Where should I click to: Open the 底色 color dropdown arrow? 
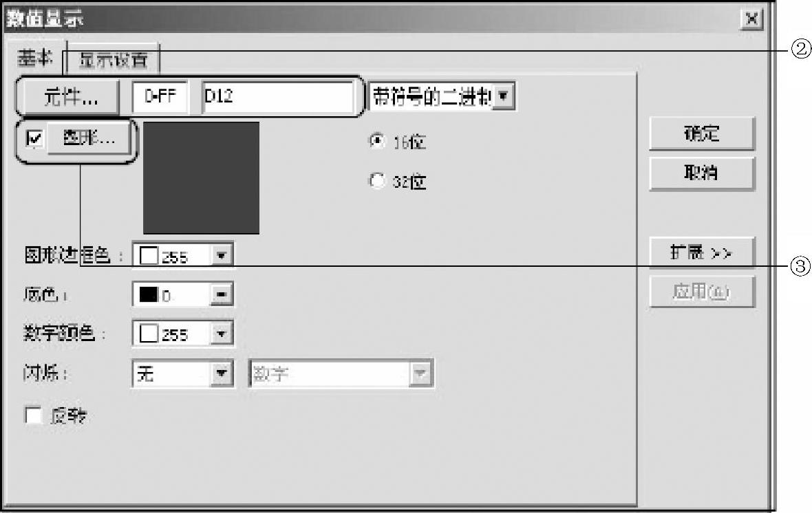pyautogui.click(x=221, y=294)
